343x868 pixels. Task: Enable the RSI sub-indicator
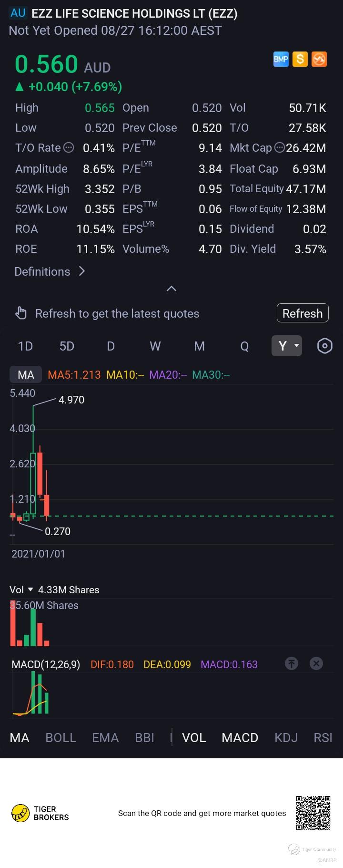[x=323, y=738]
